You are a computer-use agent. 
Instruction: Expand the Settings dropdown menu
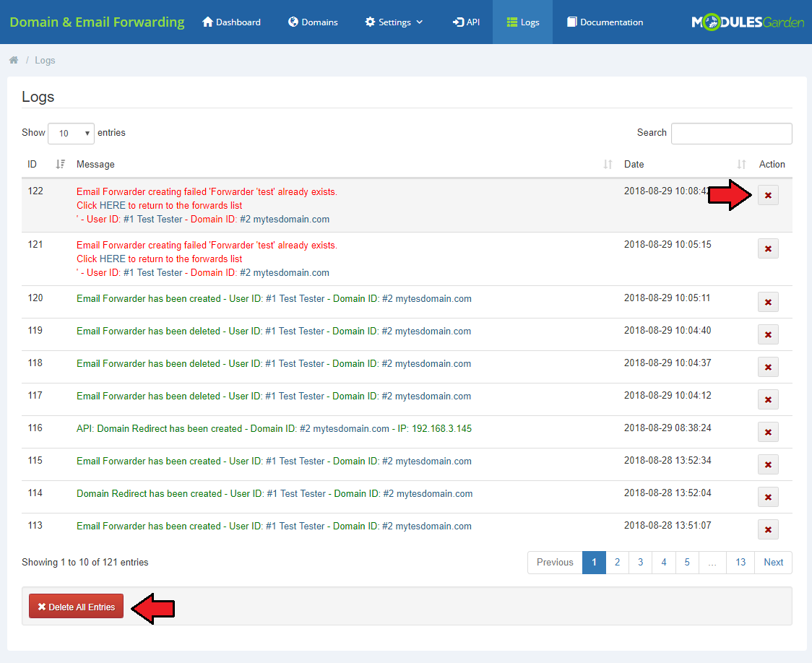(x=394, y=22)
